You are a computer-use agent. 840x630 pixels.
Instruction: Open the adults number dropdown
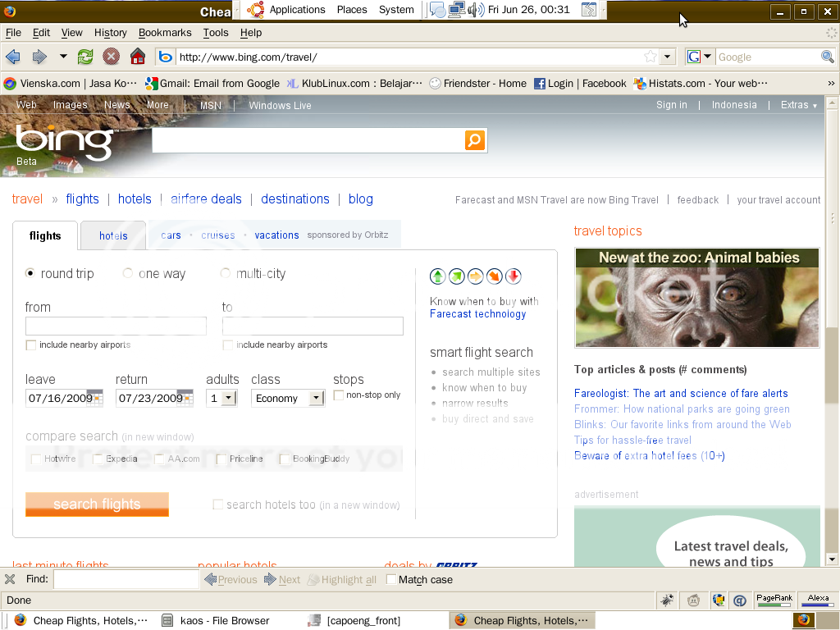[x=230, y=398]
